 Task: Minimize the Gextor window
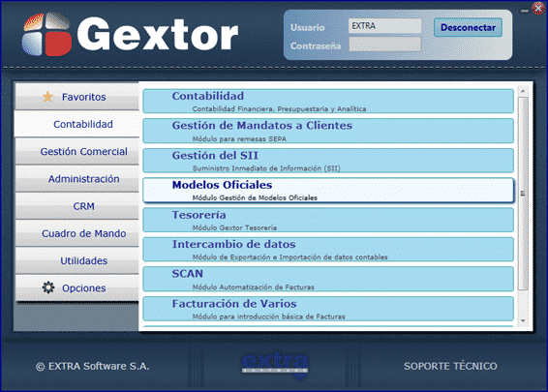pos(525,11)
